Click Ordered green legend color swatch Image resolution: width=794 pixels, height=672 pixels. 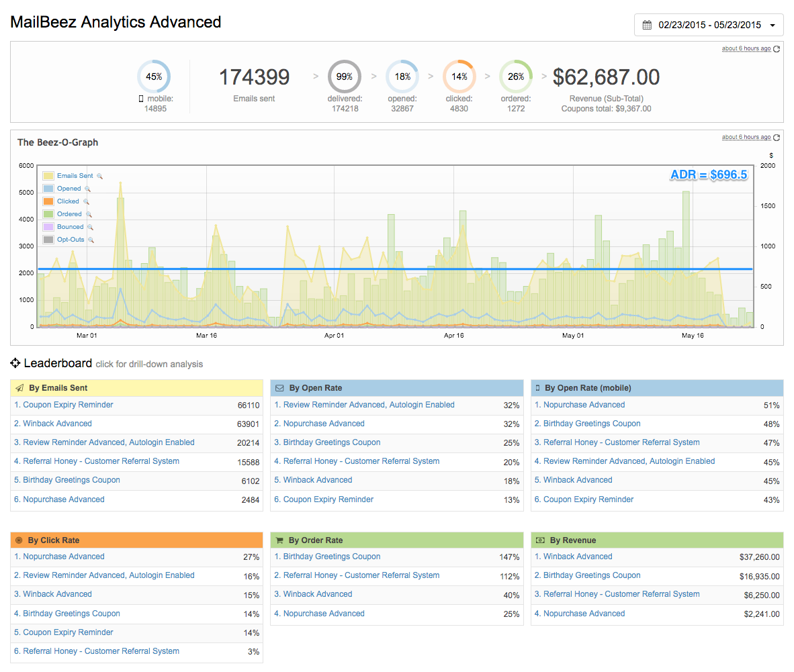click(x=48, y=214)
